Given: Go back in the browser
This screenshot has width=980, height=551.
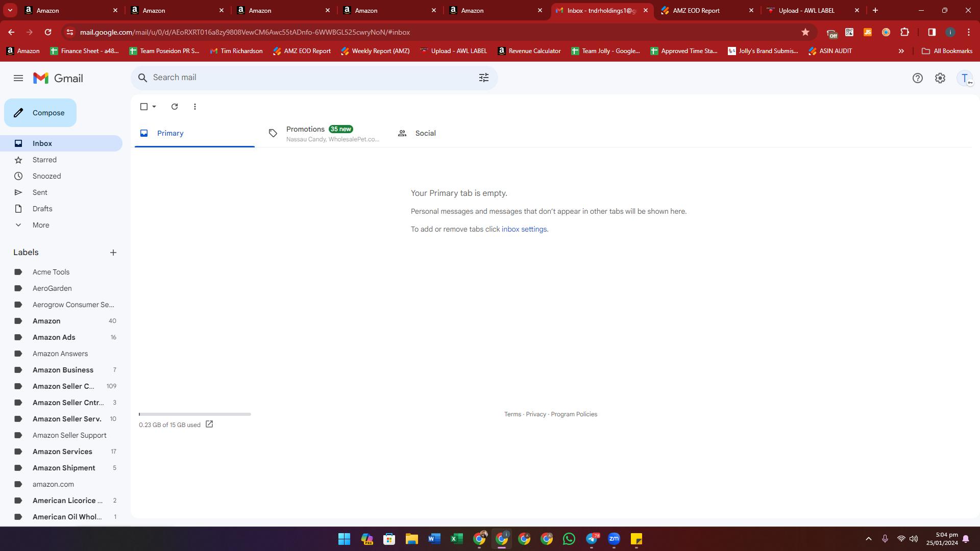Looking at the screenshot, I should point(11,32).
